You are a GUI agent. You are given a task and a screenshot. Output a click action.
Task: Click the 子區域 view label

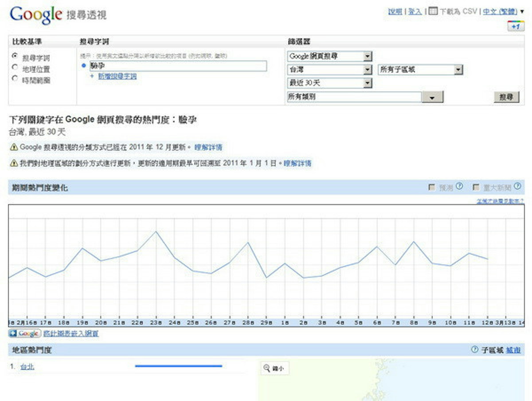pyautogui.click(x=493, y=350)
